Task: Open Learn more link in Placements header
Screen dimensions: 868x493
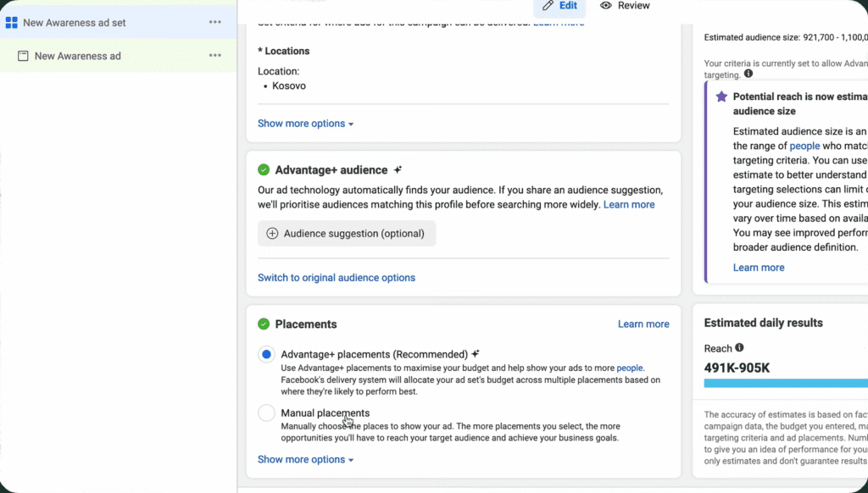Action: [x=643, y=324]
